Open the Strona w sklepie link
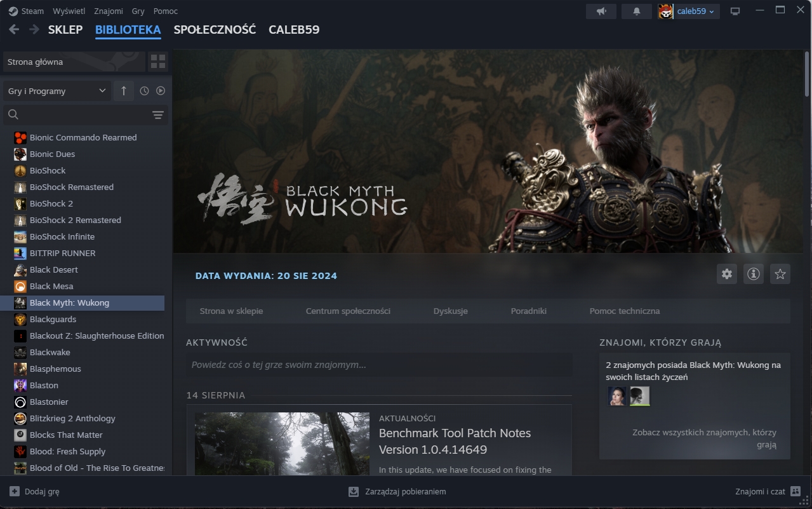The width and height of the screenshot is (812, 509). (x=231, y=311)
